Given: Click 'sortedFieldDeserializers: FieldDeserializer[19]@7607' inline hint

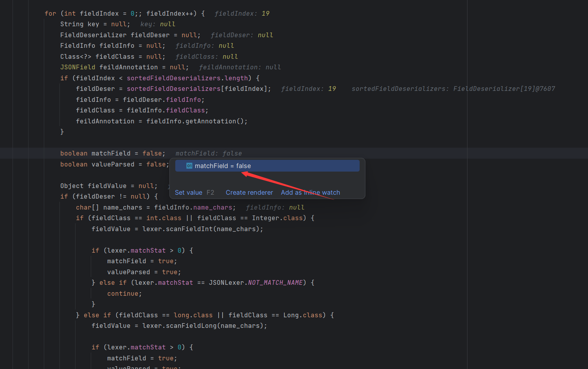Looking at the screenshot, I should [x=453, y=89].
